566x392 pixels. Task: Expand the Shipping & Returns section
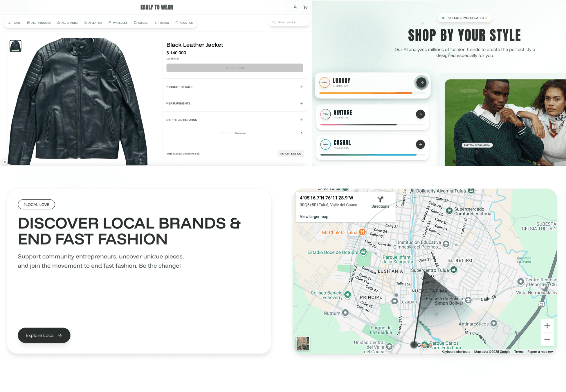(235, 120)
